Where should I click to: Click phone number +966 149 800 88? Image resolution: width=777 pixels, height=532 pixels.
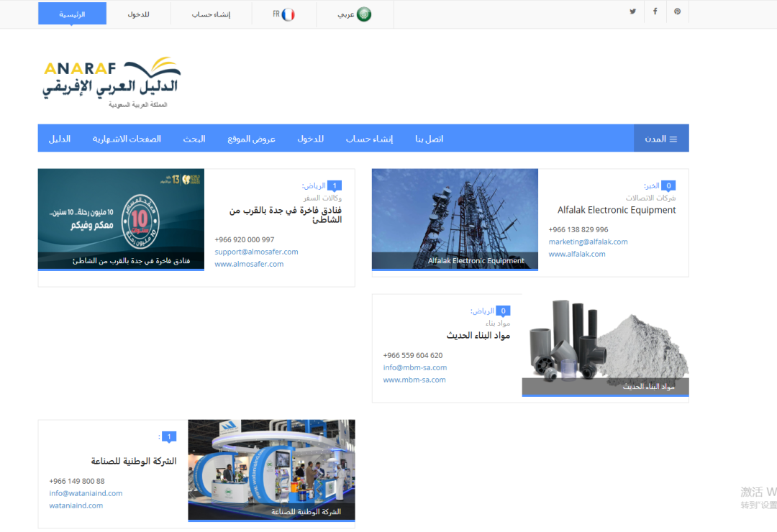[x=77, y=482]
